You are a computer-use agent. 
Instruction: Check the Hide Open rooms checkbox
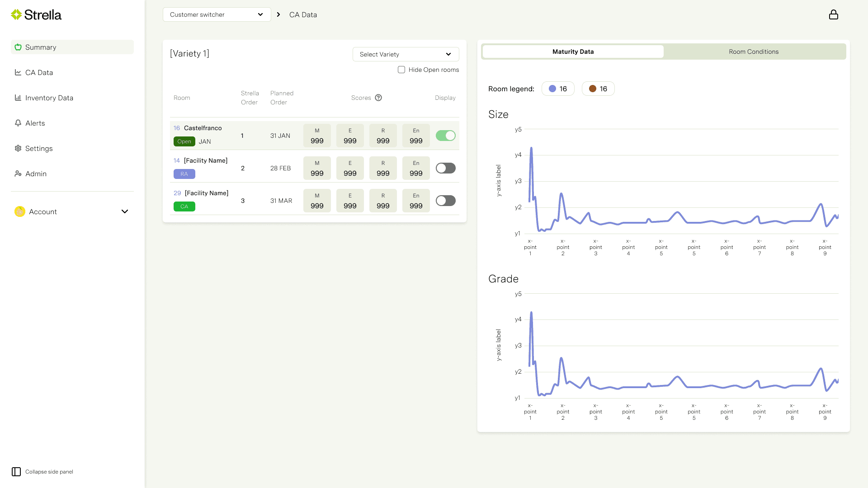tap(401, 70)
